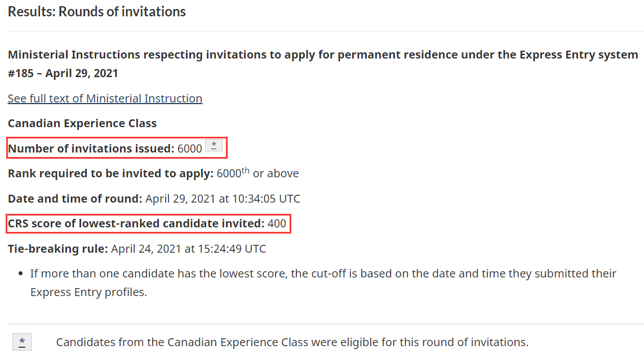Click the 'Date and time of round' label

coord(75,199)
